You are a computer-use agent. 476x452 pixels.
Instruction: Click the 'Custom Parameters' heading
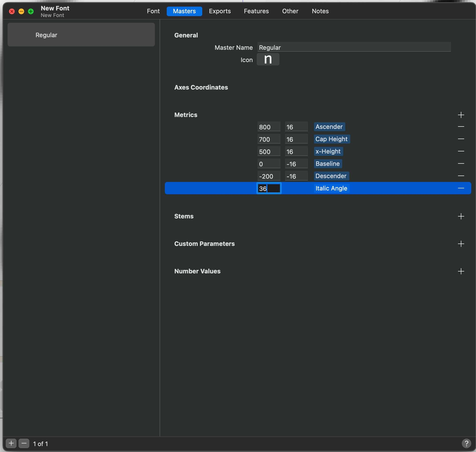click(204, 244)
